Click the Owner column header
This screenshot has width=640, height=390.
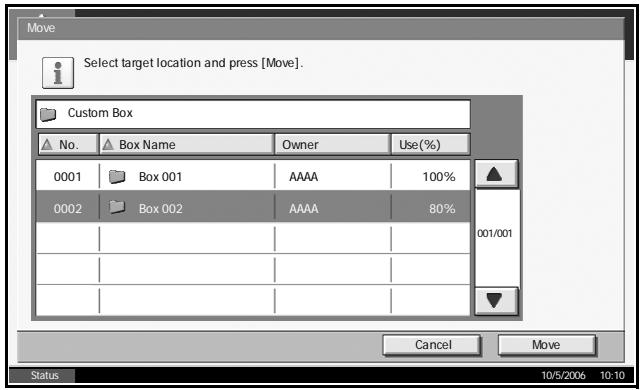(332, 144)
